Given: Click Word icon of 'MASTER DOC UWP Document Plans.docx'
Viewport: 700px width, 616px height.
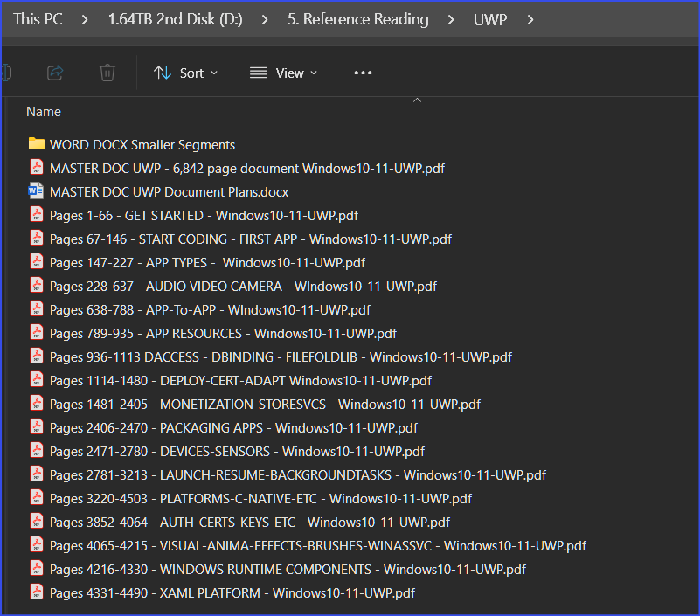Looking at the screenshot, I should [x=36, y=190].
